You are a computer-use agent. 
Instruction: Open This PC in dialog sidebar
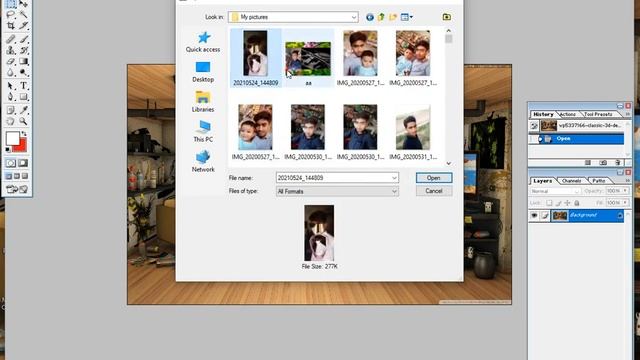pos(203,132)
